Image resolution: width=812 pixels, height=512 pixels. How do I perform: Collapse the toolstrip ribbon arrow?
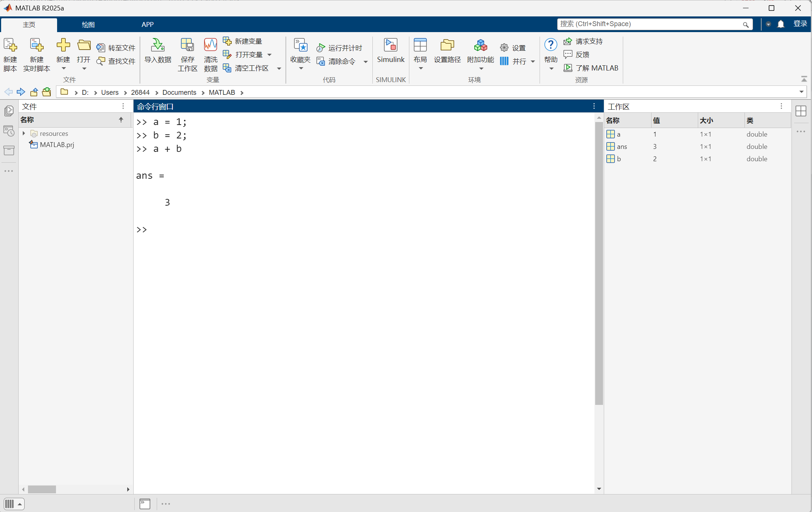(804, 79)
